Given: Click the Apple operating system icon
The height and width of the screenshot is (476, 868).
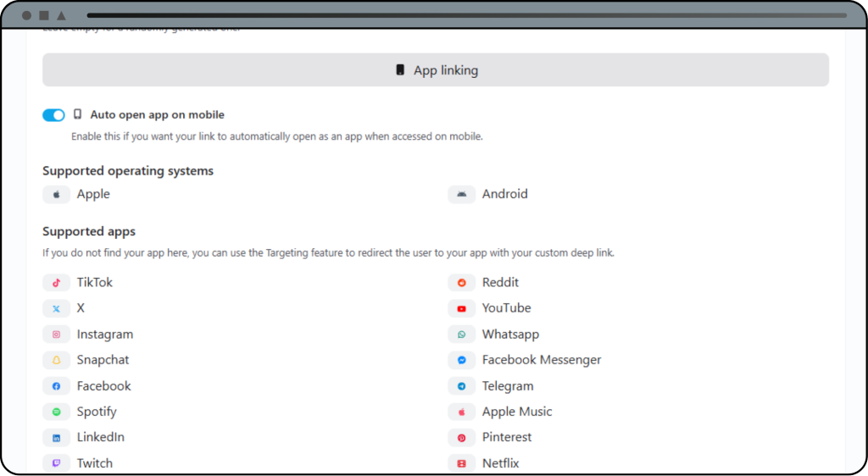Looking at the screenshot, I should (x=57, y=194).
